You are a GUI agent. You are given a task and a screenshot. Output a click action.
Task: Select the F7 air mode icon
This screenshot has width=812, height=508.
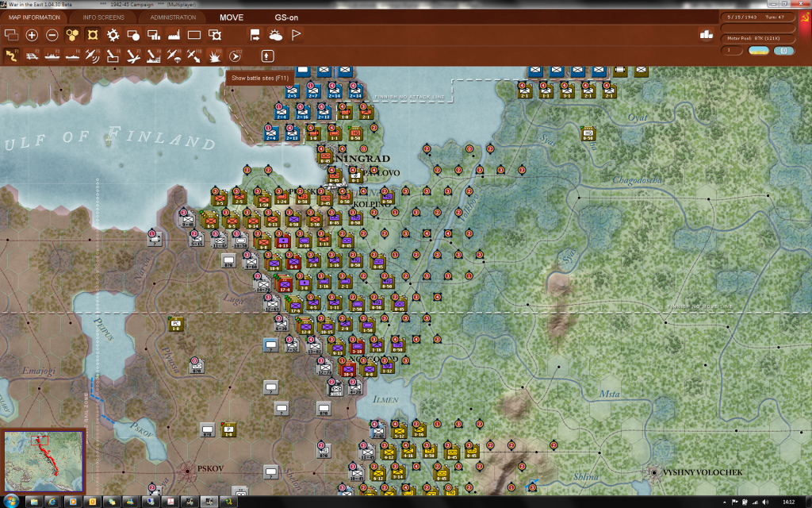click(133, 56)
